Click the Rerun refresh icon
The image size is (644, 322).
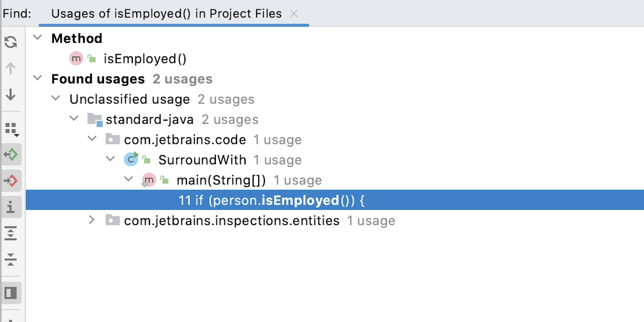(11, 42)
